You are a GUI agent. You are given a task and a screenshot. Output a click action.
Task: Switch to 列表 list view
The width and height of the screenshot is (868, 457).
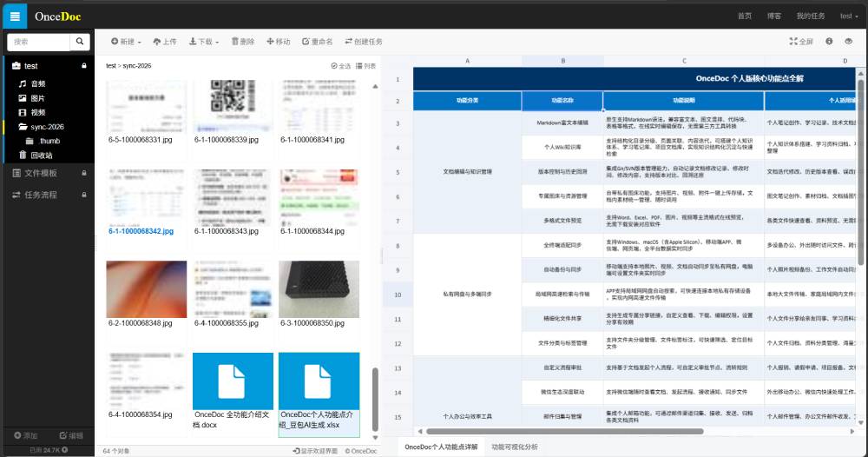click(x=366, y=66)
